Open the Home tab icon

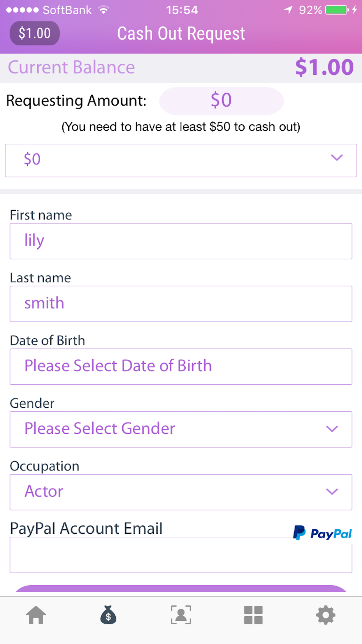click(36, 615)
